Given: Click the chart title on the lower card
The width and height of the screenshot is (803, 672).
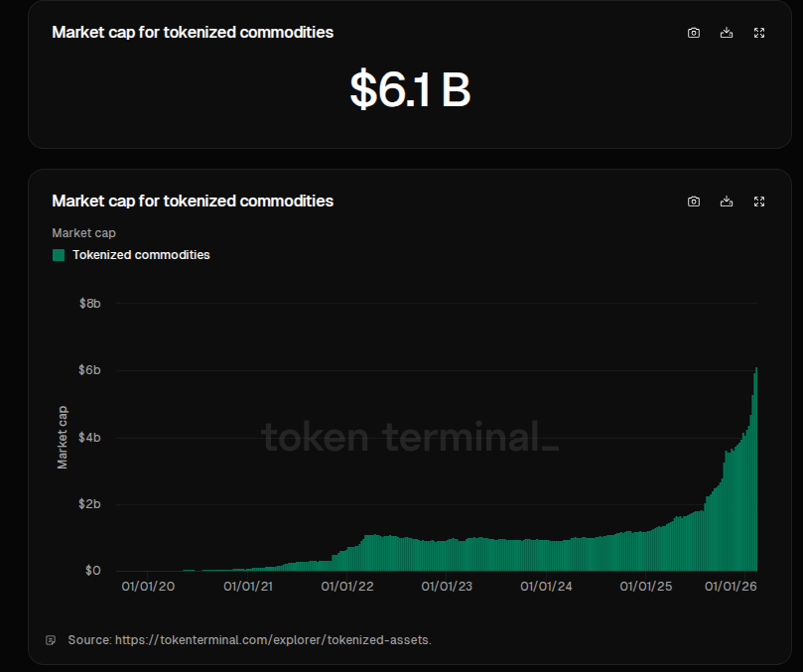Looking at the screenshot, I should (x=193, y=201).
